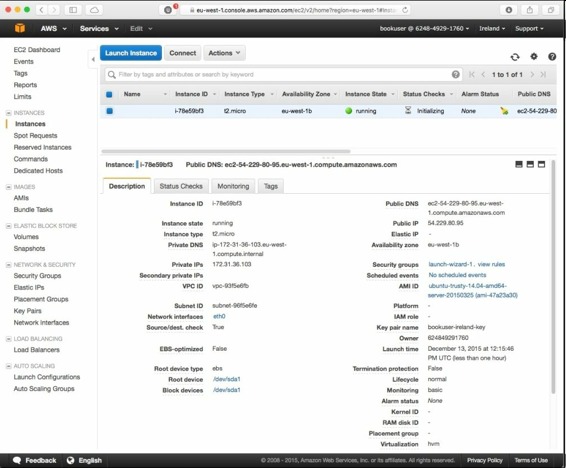Click the No scheduled events link
The width and height of the screenshot is (566, 468).
[457, 275]
